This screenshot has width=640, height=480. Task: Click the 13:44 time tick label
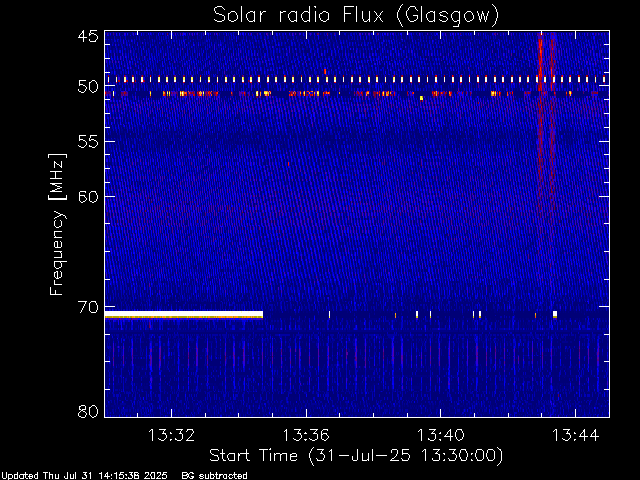tap(575, 436)
